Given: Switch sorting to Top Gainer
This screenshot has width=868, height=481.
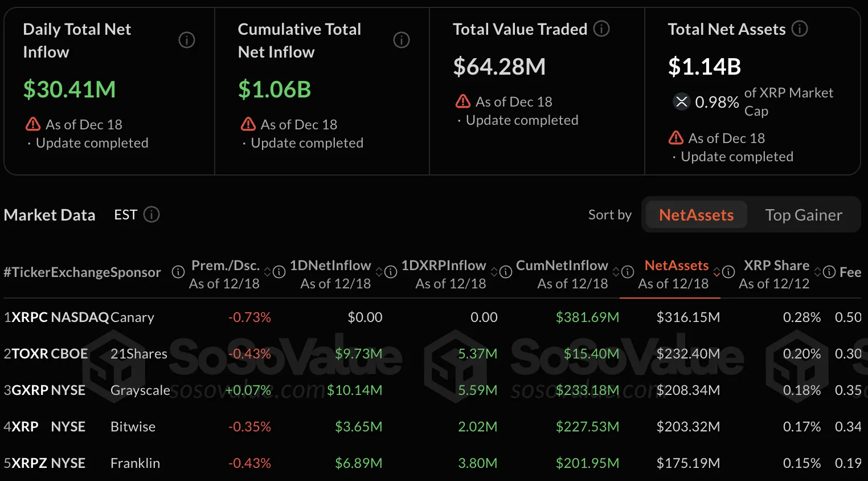Looking at the screenshot, I should coord(804,215).
